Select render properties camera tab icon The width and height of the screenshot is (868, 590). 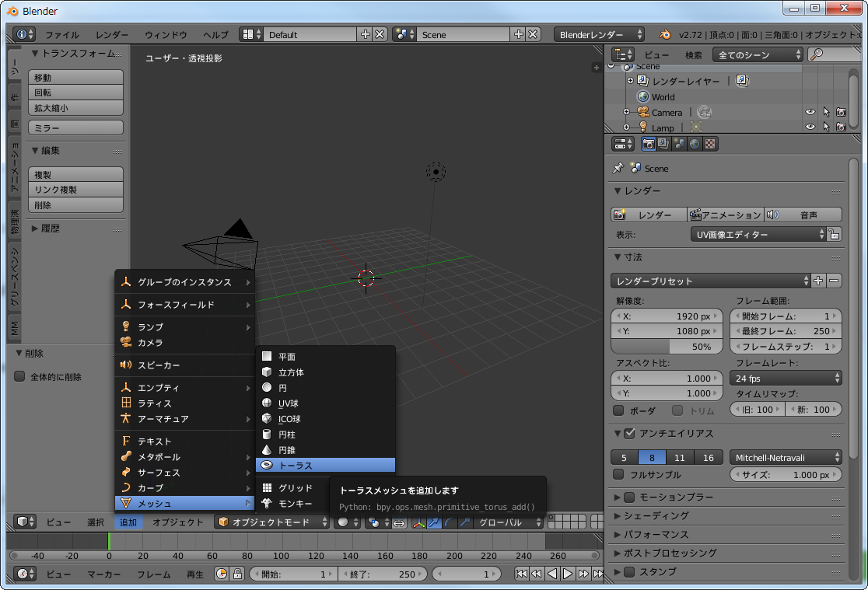(x=648, y=144)
